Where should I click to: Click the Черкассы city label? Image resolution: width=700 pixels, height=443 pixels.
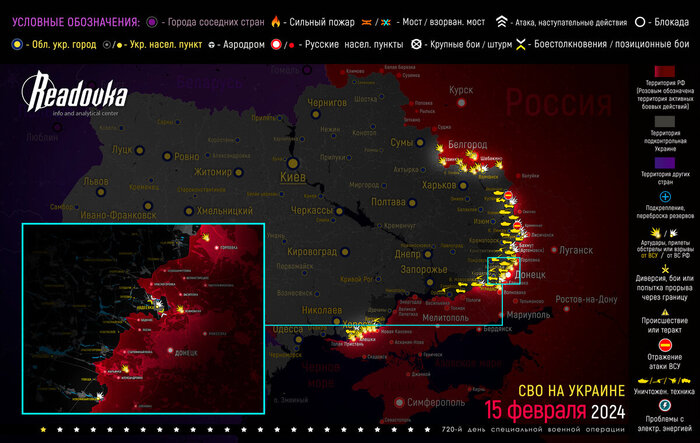tap(312, 210)
